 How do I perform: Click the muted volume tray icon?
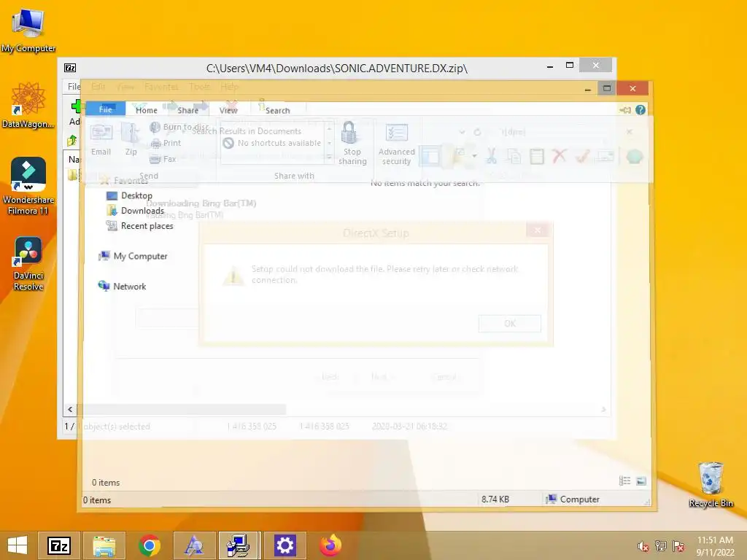tap(643, 546)
